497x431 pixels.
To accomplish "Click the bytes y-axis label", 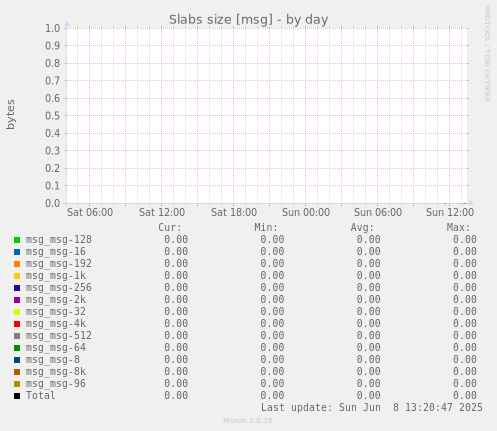I will coord(11,114).
